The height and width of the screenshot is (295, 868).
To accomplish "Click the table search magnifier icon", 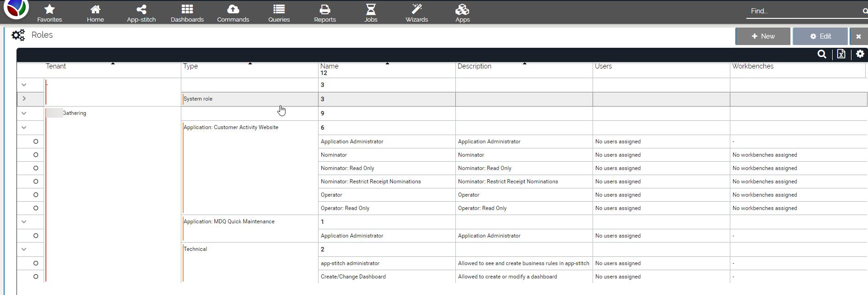I will pyautogui.click(x=822, y=54).
